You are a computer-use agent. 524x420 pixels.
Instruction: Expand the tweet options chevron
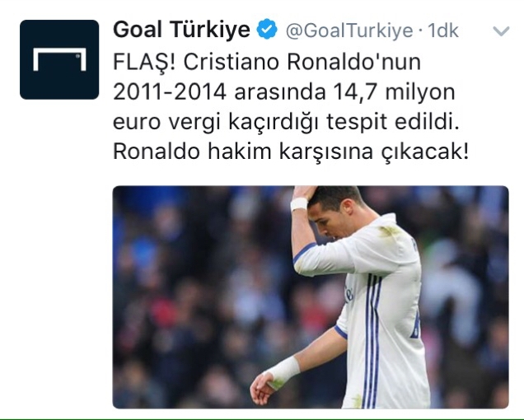point(501,31)
